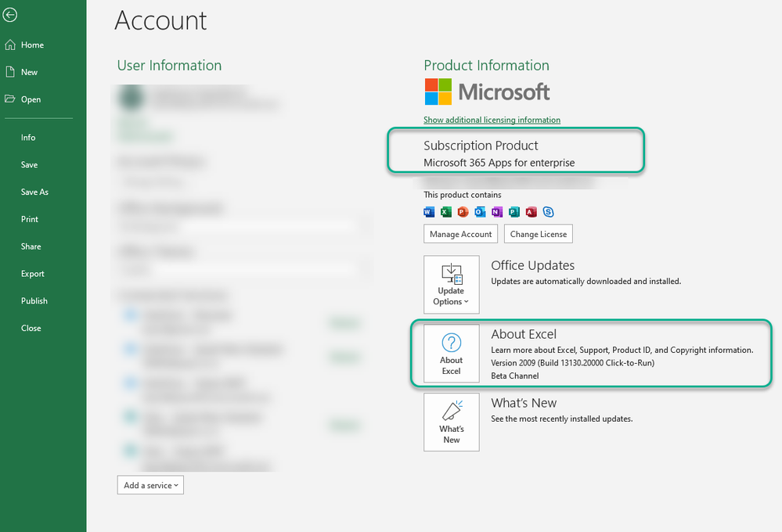Choose Save As in the sidebar
Viewport: 782px width, 532px height.
(x=34, y=192)
